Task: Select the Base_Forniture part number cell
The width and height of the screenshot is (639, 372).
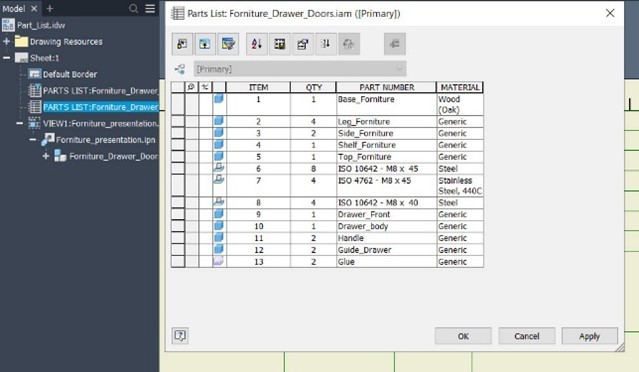Action: [386, 104]
